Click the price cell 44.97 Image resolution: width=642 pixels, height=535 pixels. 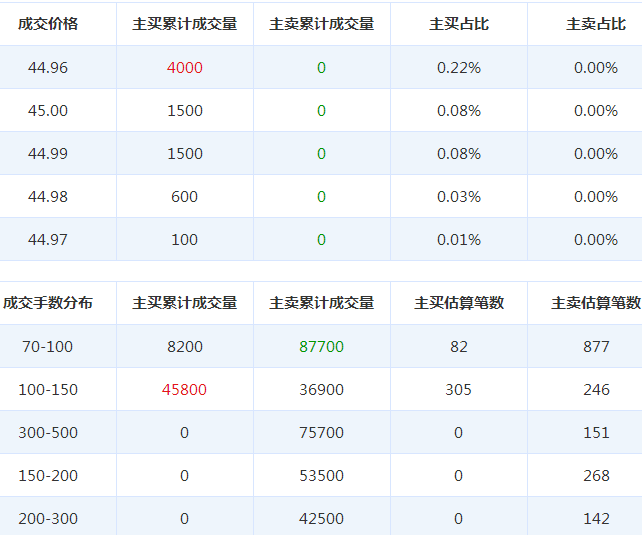(x=48, y=239)
